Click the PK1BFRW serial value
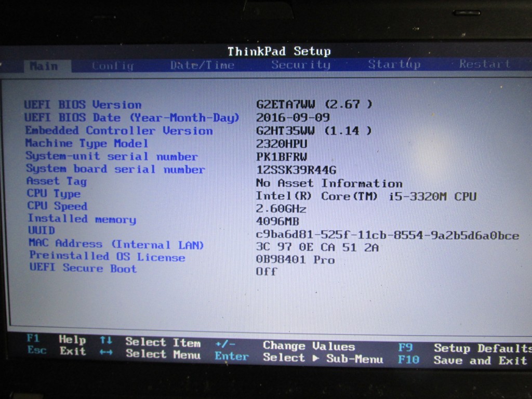Viewport: 532px width, 399px height. tap(282, 157)
